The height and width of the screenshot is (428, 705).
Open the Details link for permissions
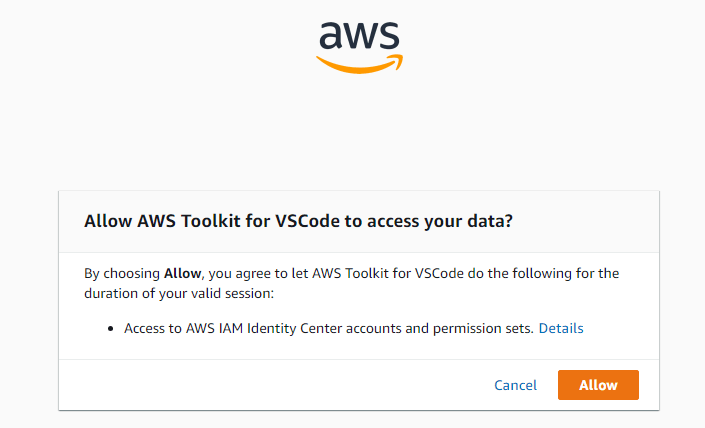[561, 328]
